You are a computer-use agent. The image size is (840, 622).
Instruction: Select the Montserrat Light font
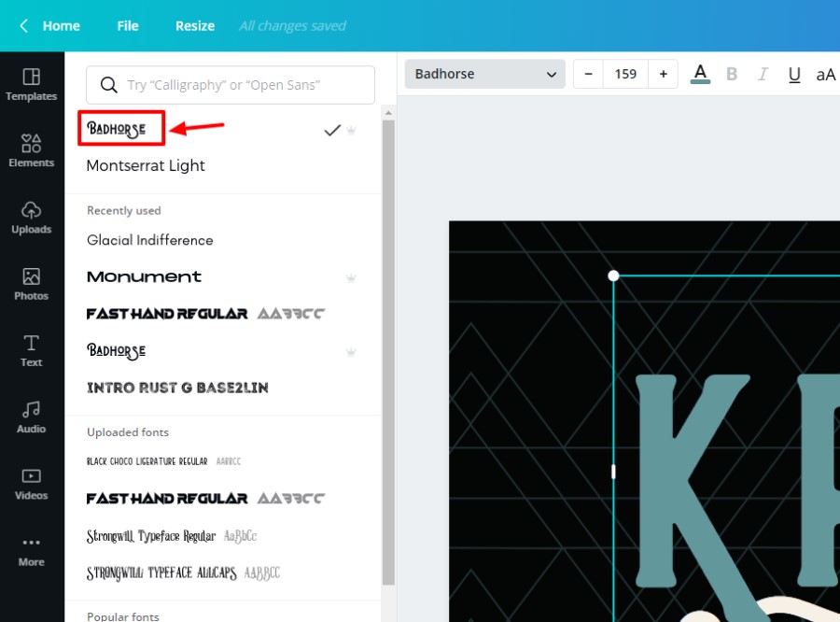(x=146, y=165)
